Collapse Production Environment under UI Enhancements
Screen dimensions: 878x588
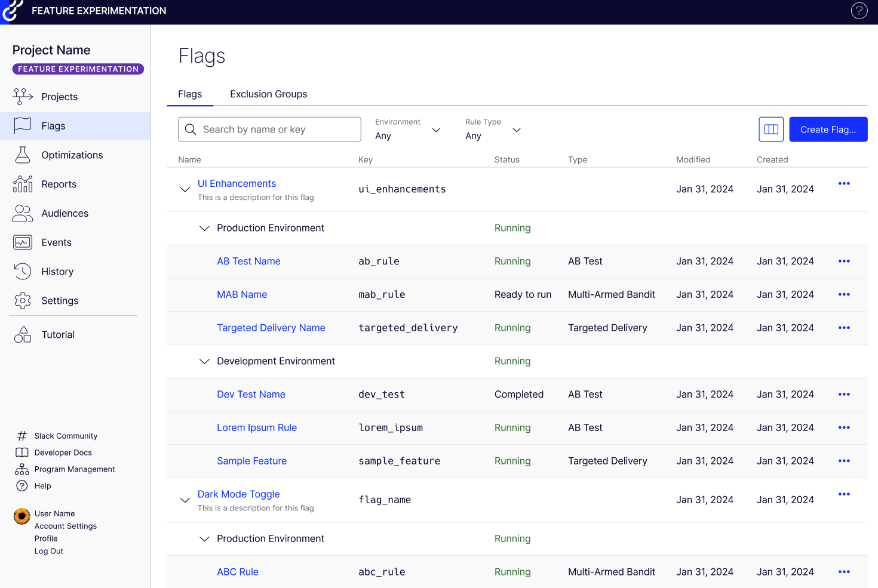[x=204, y=228]
